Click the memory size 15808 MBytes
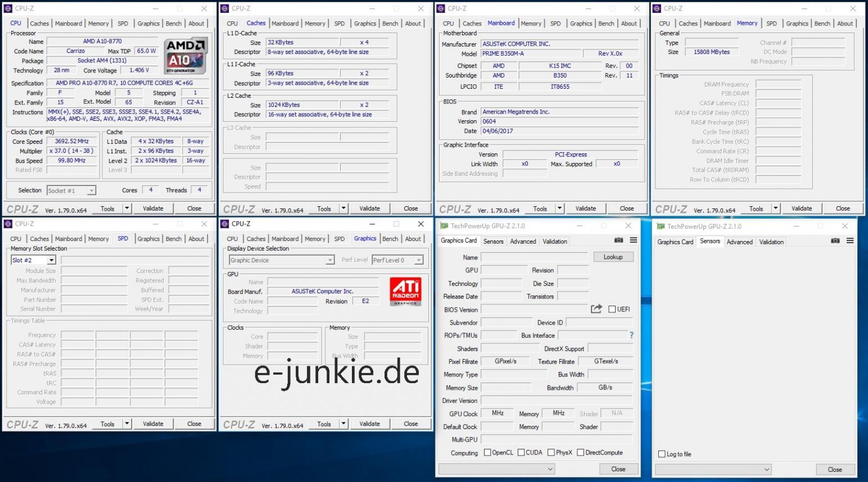The width and height of the screenshot is (868, 482). point(712,52)
